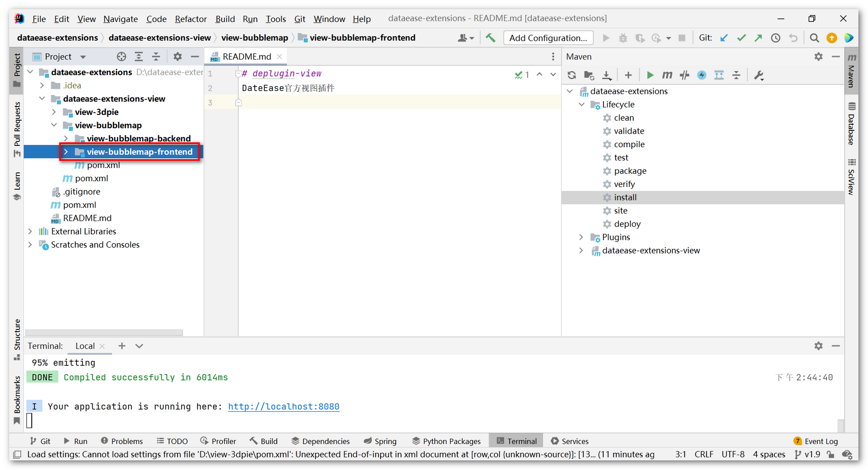
Task: Click Add Configuration button
Action: coord(548,38)
